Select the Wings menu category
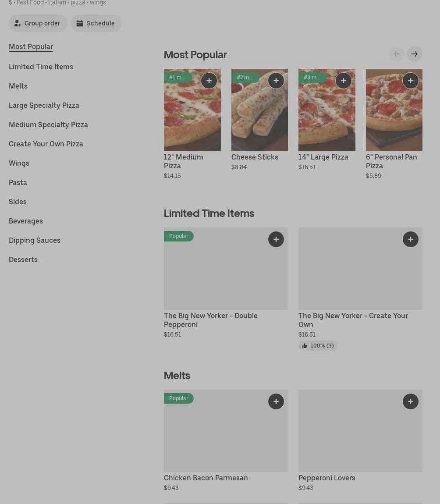Viewport: 440px width, 504px height. click(19, 163)
